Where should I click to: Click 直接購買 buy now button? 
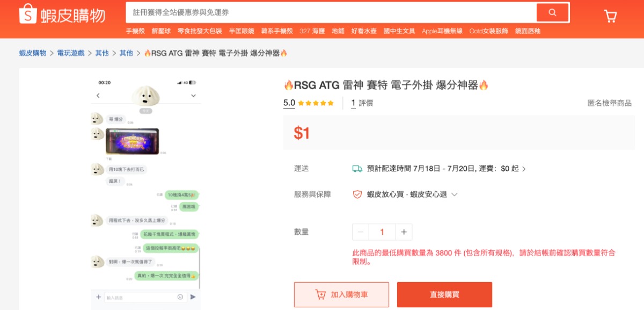(x=444, y=294)
